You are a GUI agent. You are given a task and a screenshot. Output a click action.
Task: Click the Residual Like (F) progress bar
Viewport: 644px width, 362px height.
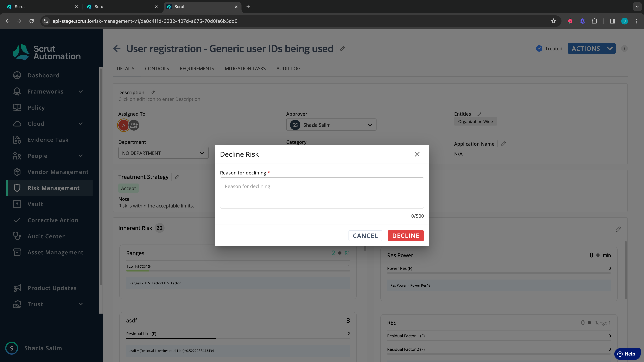[238, 338]
